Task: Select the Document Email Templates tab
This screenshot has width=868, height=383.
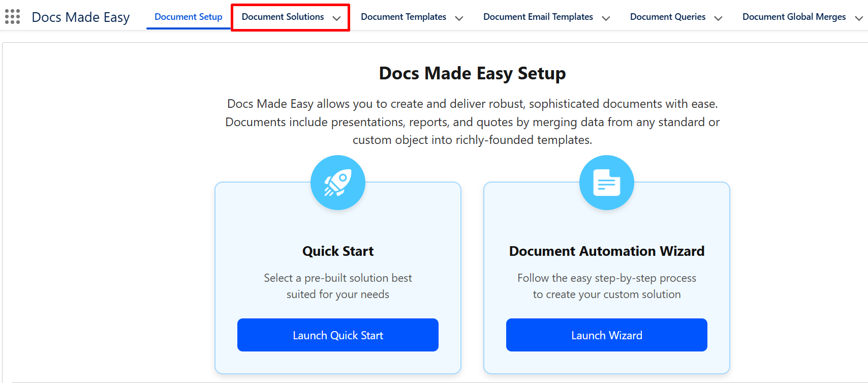Action: click(x=538, y=17)
